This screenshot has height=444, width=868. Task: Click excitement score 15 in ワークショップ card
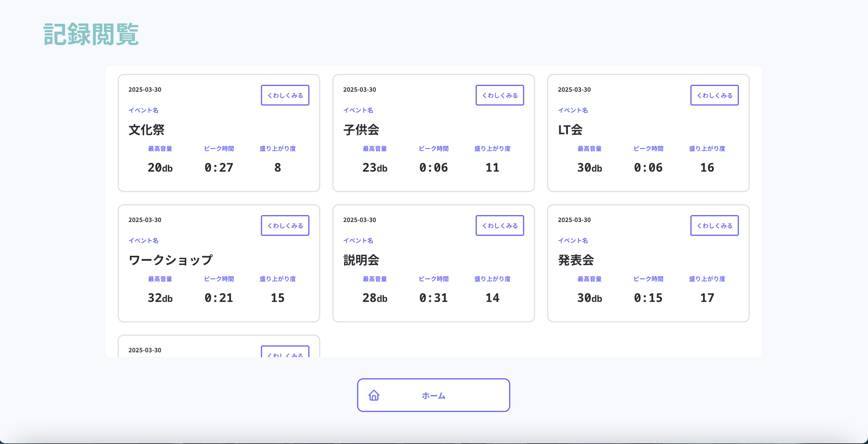(278, 298)
